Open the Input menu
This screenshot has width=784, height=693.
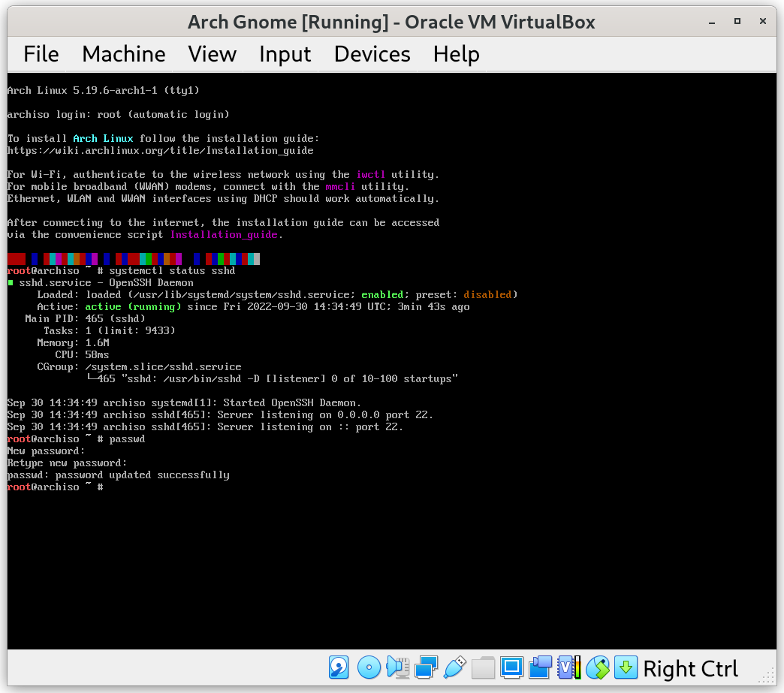[285, 54]
